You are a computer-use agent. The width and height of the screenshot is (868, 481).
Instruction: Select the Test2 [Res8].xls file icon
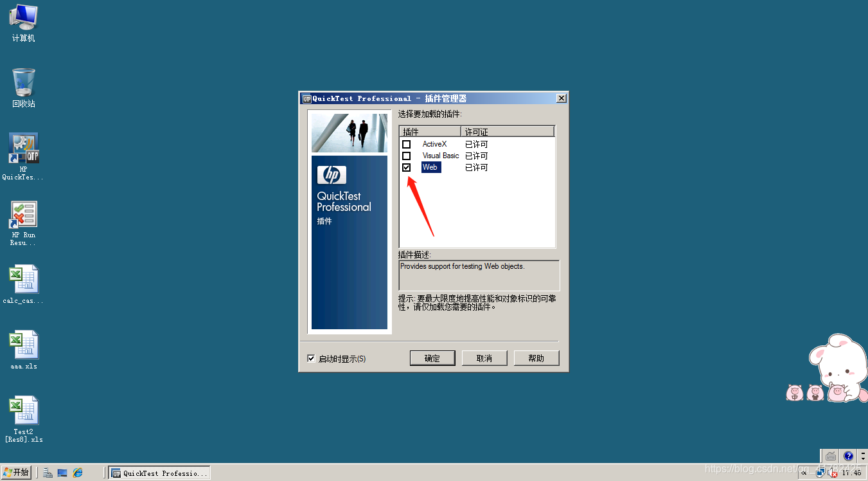(24, 419)
